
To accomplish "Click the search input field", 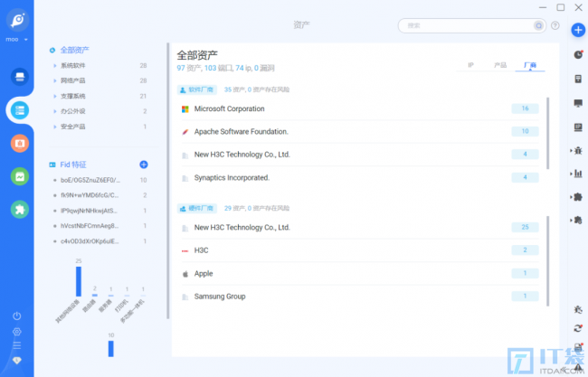I will coord(471,25).
